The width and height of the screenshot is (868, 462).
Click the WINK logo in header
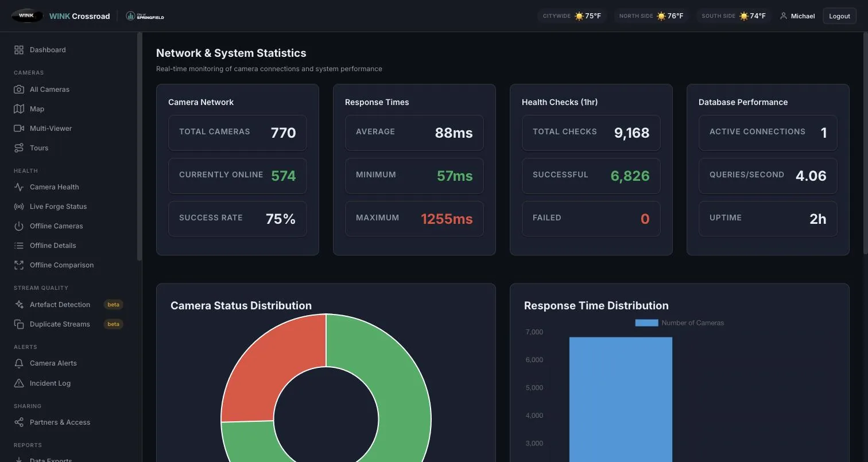[27, 16]
